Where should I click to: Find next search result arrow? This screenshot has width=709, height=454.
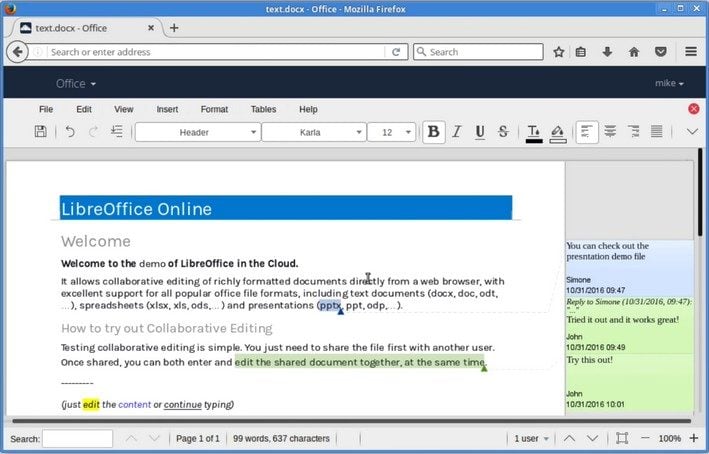point(154,438)
